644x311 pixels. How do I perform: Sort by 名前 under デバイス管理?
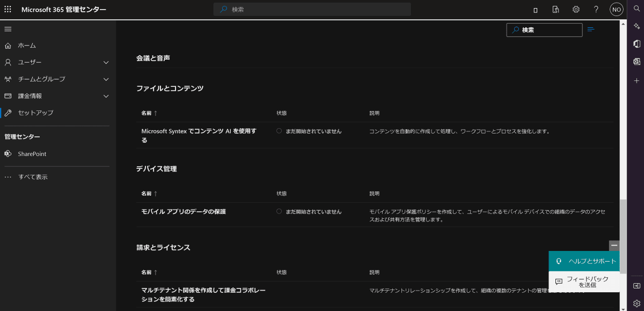pos(149,194)
